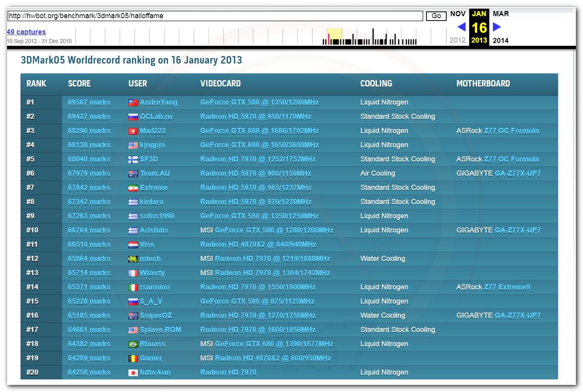Viewport: 583px width, 392px height.
Task: Open Radeon HD 7970 @ 1550/1900MHz videocard link
Action: (258, 287)
